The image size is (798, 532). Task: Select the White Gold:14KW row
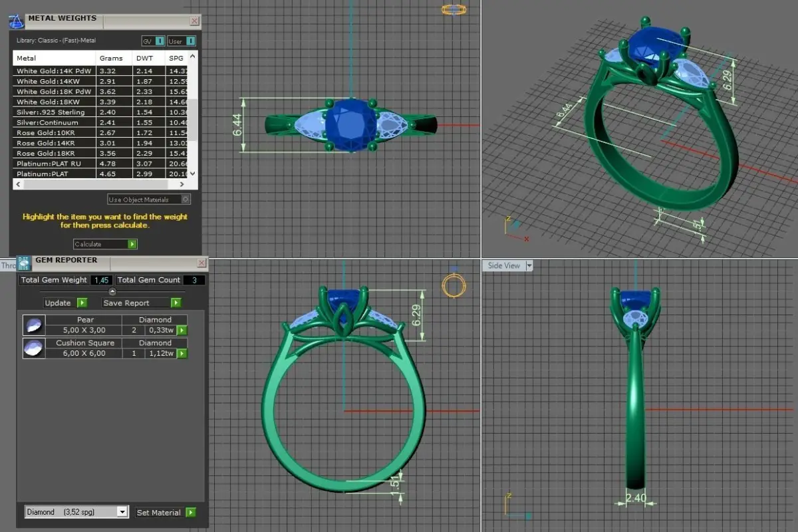click(x=101, y=81)
